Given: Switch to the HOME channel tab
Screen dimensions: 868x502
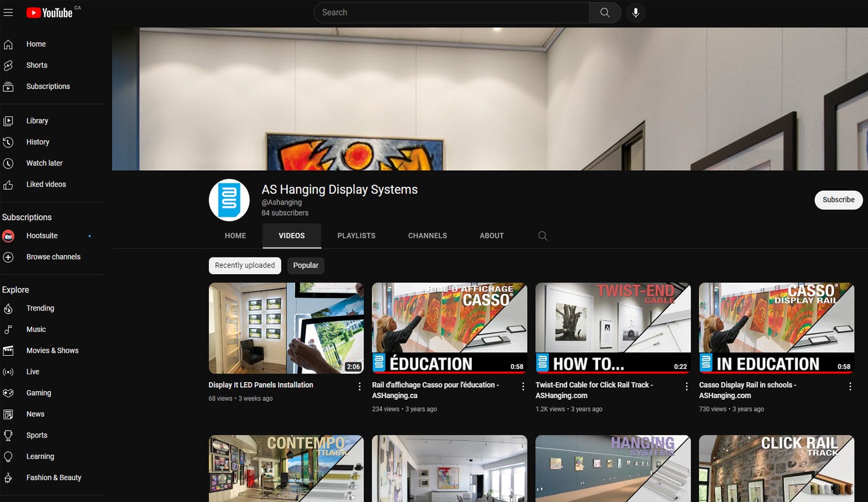Looking at the screenshot, I should 235,236.
